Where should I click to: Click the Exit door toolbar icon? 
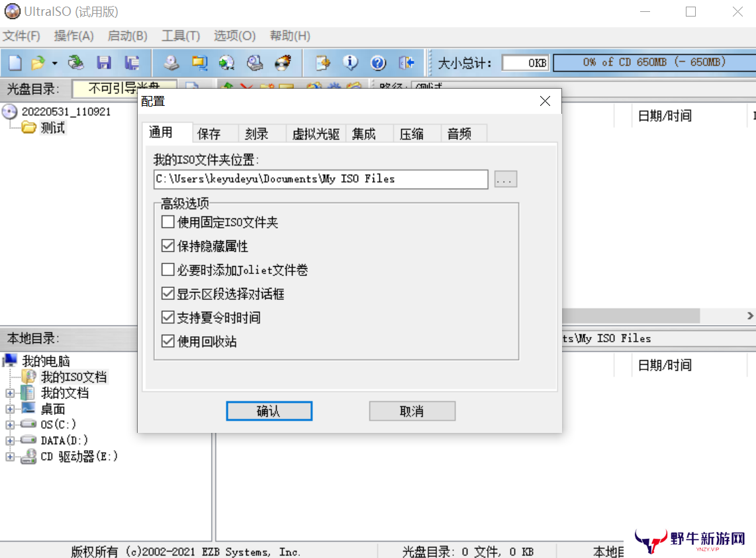(406, 63)
